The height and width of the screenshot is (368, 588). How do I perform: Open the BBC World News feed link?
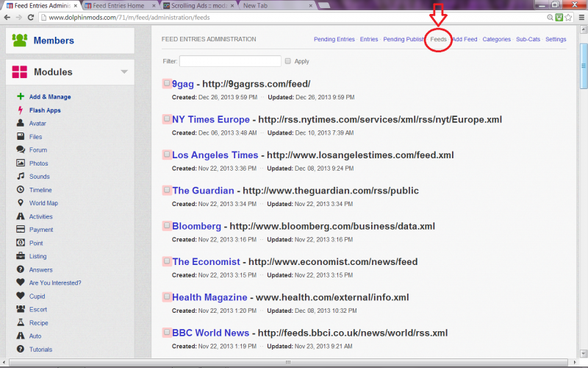point(211,333)
